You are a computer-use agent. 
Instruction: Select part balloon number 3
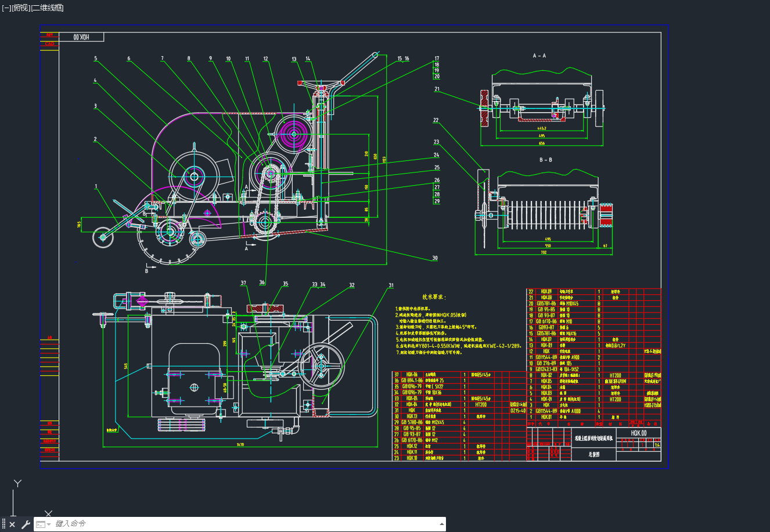(x=95, y=106)
